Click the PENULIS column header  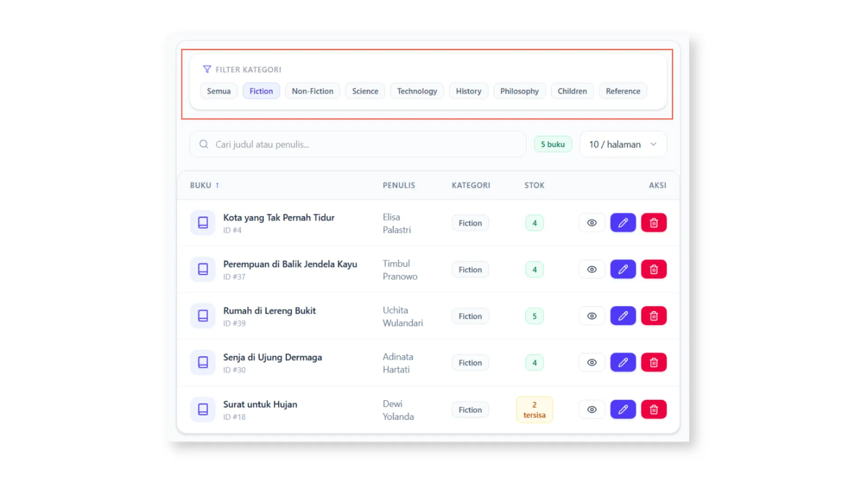tap(399, 185)
